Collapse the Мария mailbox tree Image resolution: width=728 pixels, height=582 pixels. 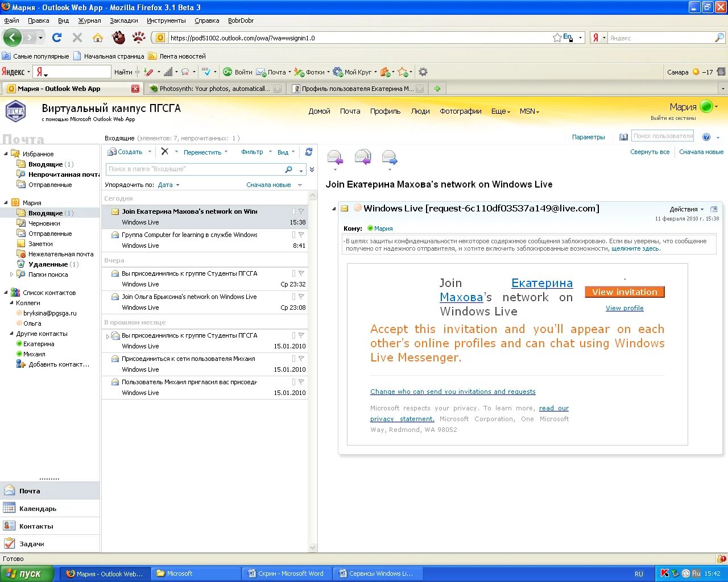tap(6, 202)
